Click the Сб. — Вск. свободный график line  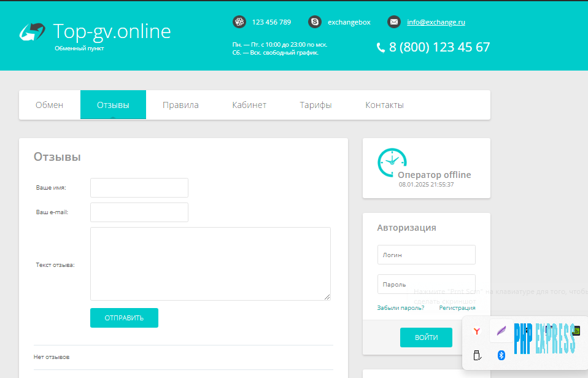pyautogui.click(x=275, y=53)
